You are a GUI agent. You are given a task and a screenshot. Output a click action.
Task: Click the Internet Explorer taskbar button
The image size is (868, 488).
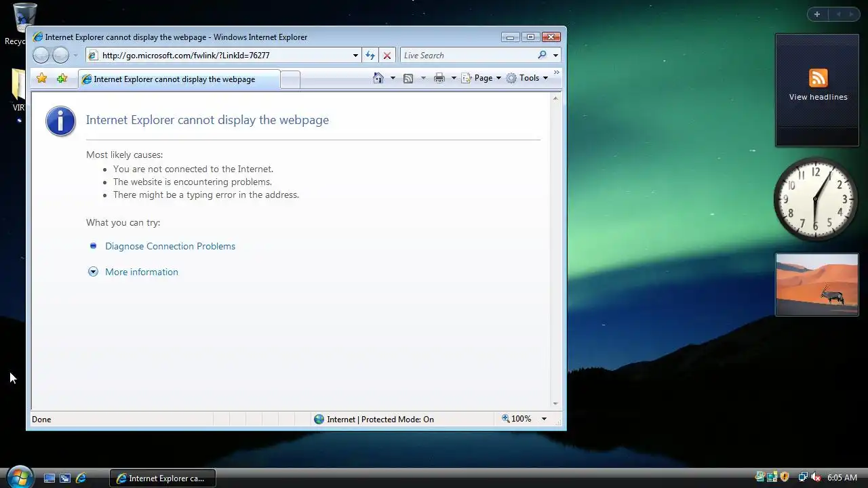coord(163,478)
